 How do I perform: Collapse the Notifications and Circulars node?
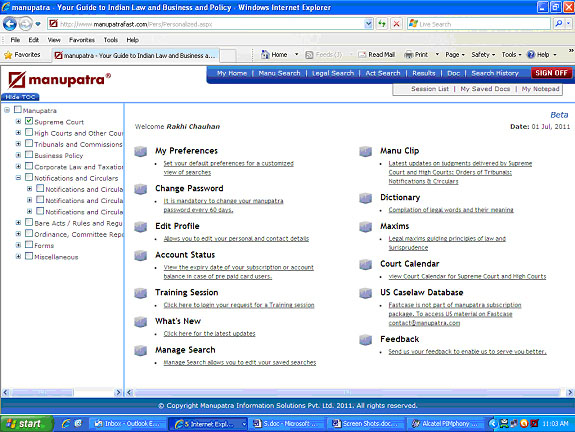pos(18,177)
